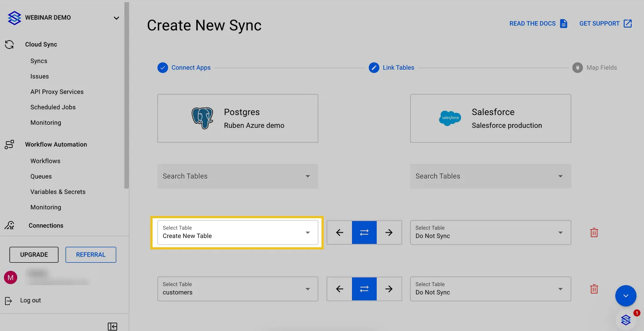Click the Workflow Automation icon

pos(9,145)
